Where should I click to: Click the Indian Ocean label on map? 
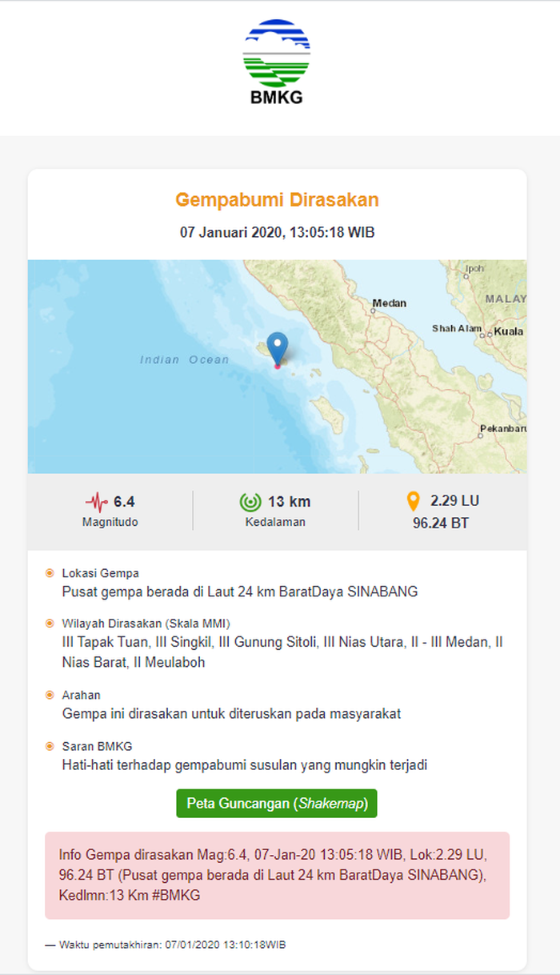click(184, 360)
